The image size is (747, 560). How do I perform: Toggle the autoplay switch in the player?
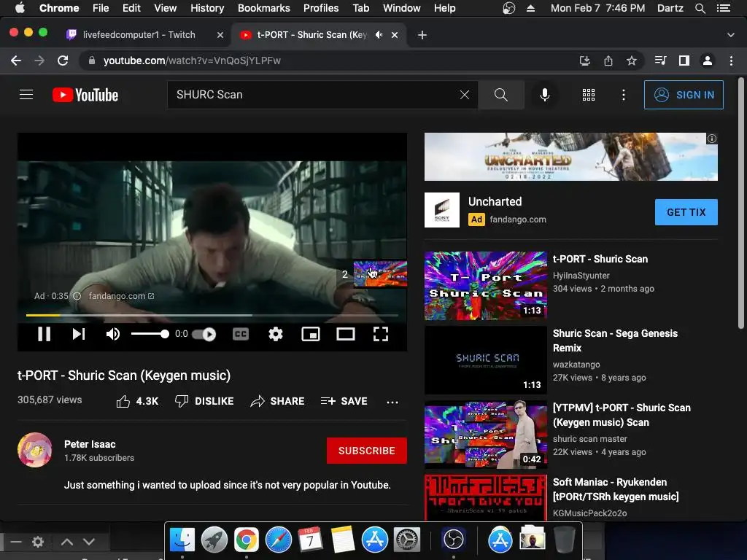coord(204,334)
